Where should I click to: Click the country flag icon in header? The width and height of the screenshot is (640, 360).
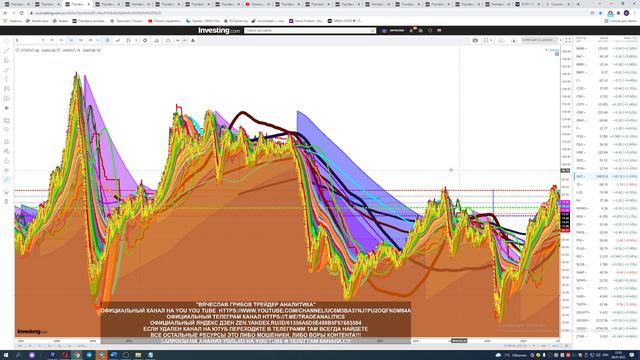click(439, 30)
